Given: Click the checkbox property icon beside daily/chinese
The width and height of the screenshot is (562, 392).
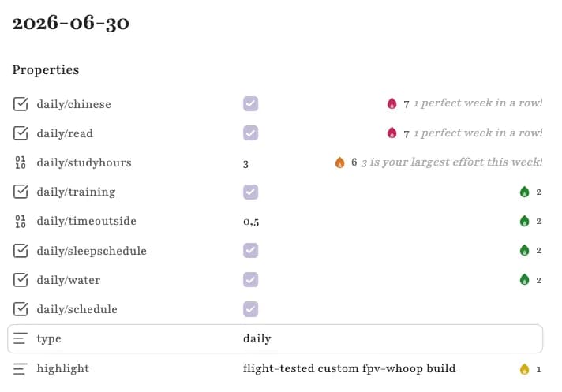Looking at the screenshot, I should 21,104.
